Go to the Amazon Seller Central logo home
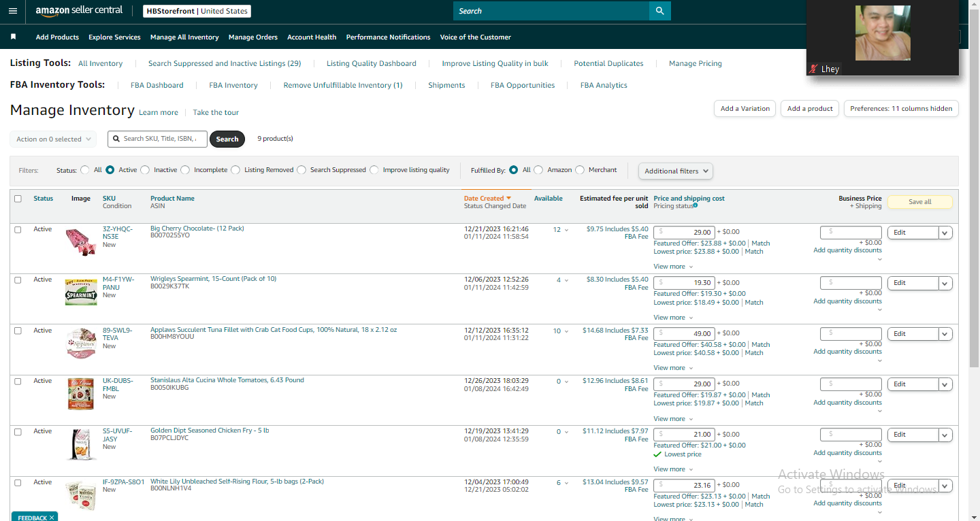Viewport: 980px width, 521px height. pos(79,11)
